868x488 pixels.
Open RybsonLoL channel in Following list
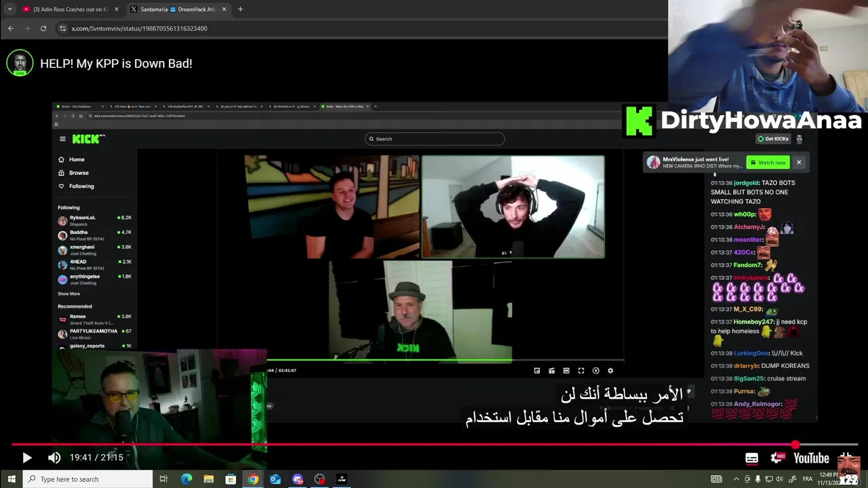tap(95, 220)
